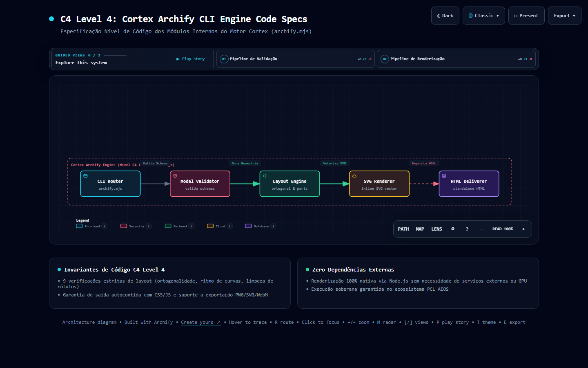Open the Classic style dropdown
Image resolution: width=588 pixels, height=368 pixels.
(x=484, y=16)
